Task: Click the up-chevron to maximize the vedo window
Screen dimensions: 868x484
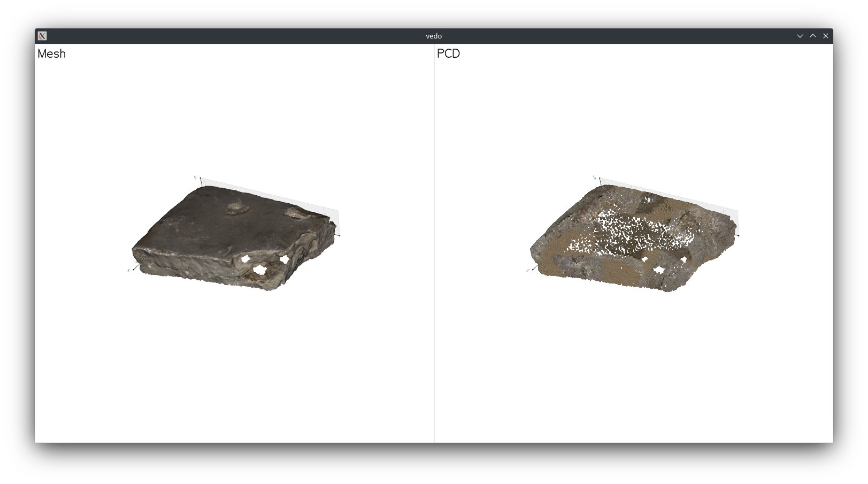Action: point(812,36)
